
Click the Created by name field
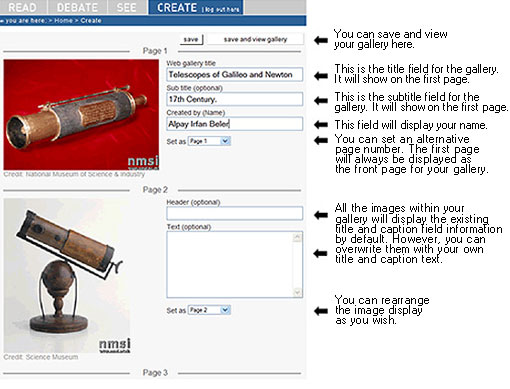click(x=235, y=124)
